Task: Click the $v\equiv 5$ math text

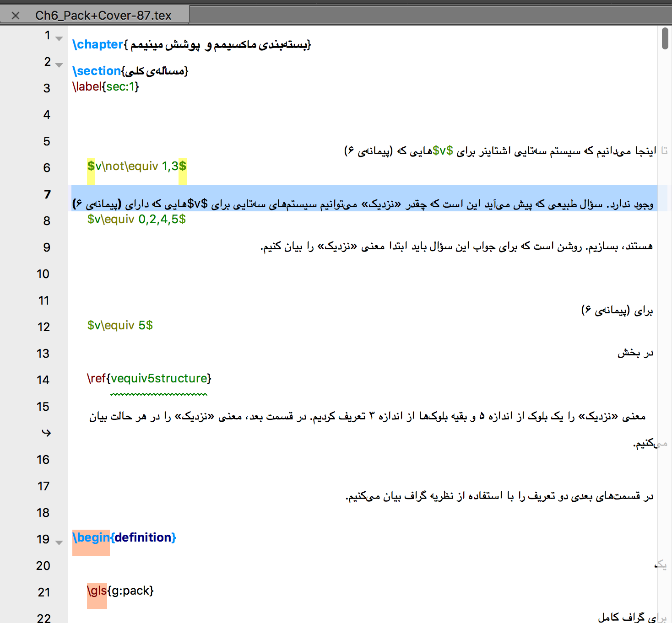Action: [x=120, y=325]
